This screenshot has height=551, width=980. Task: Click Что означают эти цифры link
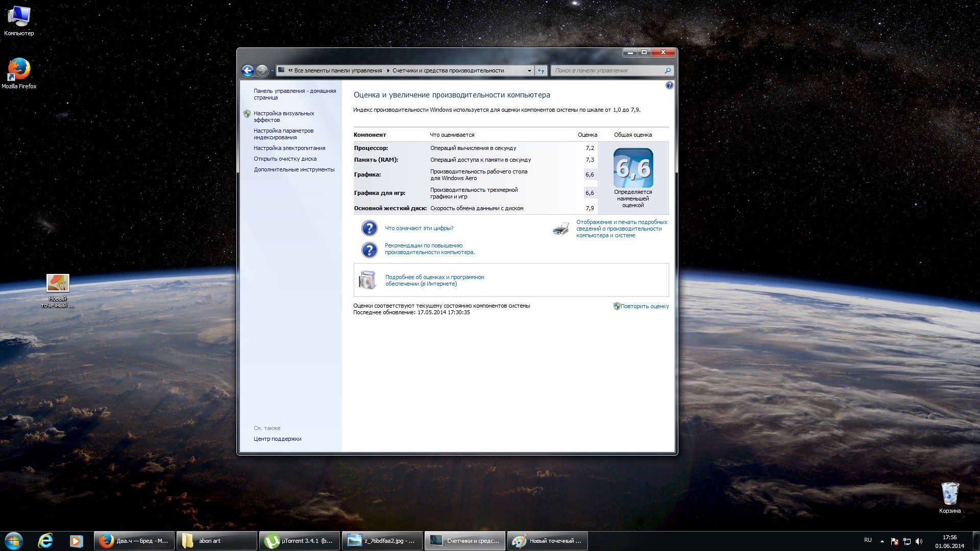(x=419, y=228)
